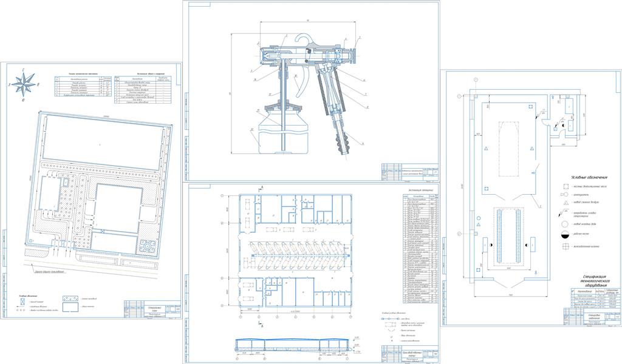The width and height of the screenshot is (622, 364).
Task: Click the dotted landscaping swatch in site plan legend
Action: click(x=70, y=298)
